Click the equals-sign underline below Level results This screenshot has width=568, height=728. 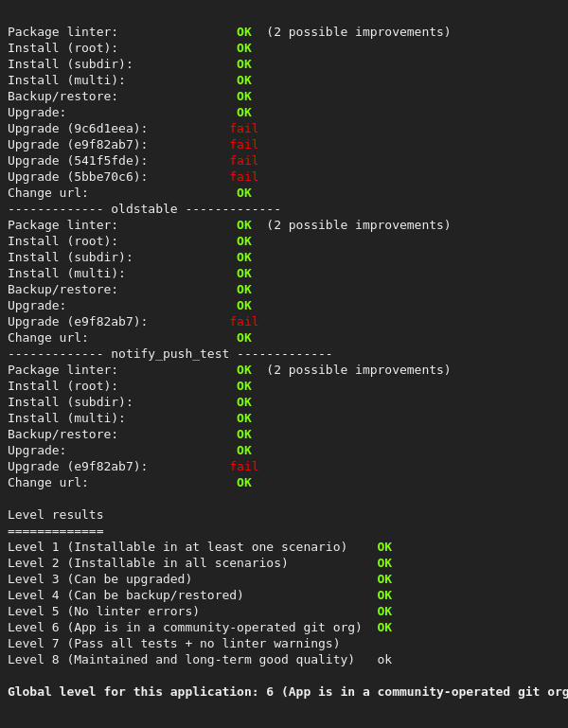[x=55, y=530]
